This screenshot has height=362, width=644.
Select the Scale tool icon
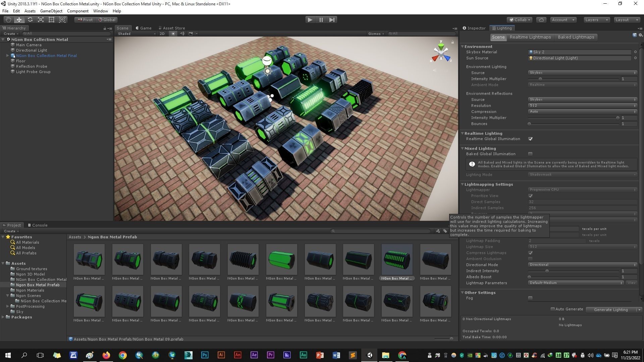click(x=41, y=20)
